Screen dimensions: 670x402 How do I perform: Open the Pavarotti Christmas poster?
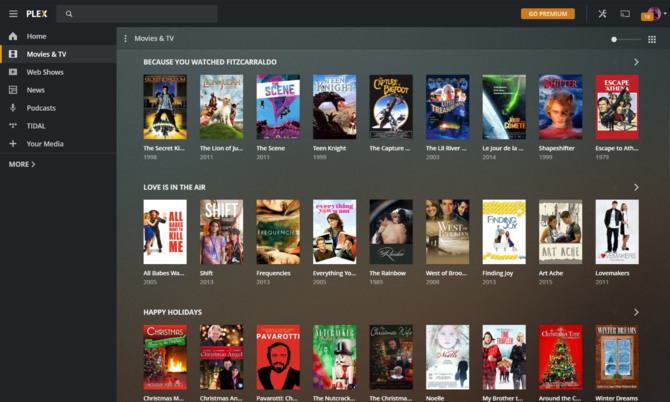(278, 357)
